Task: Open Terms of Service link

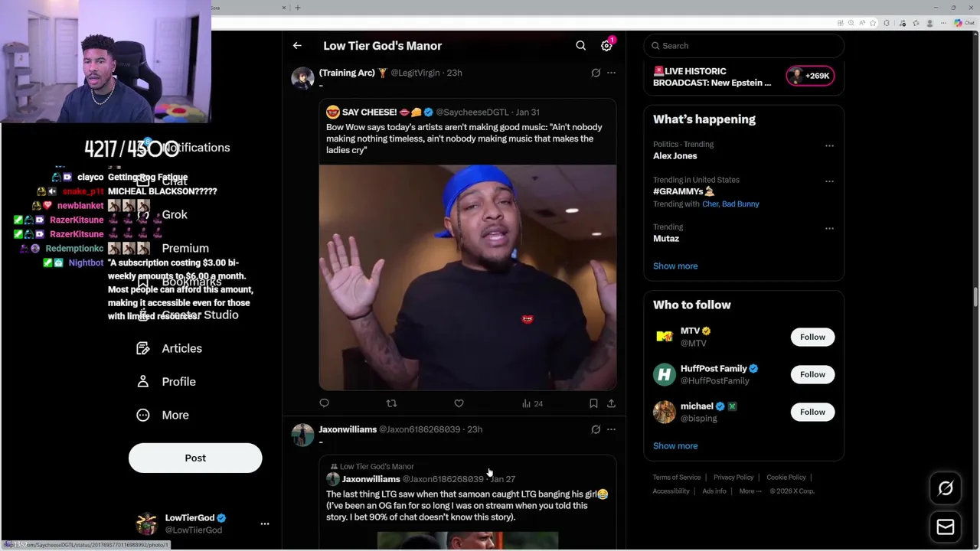Action: tap(677, 478)
